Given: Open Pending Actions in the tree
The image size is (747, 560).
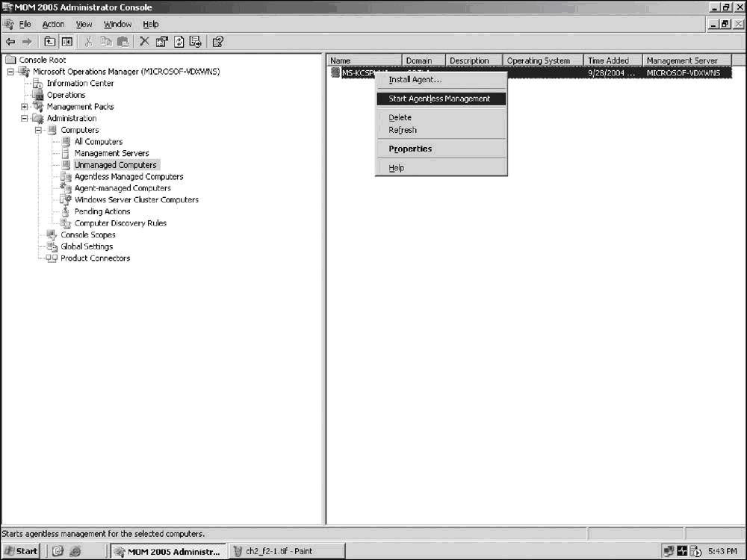Looking at the screenshot, I should point(102,211).
